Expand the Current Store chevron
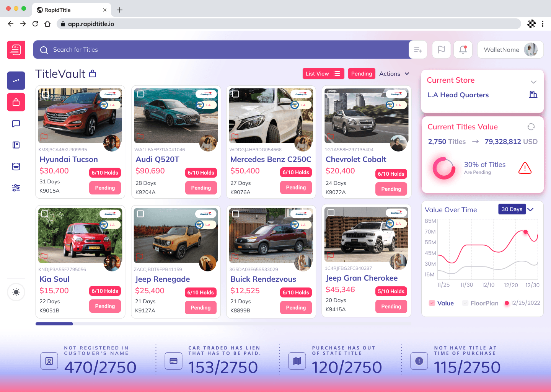The height and width of the screenshot is (392, 551). 533,82
